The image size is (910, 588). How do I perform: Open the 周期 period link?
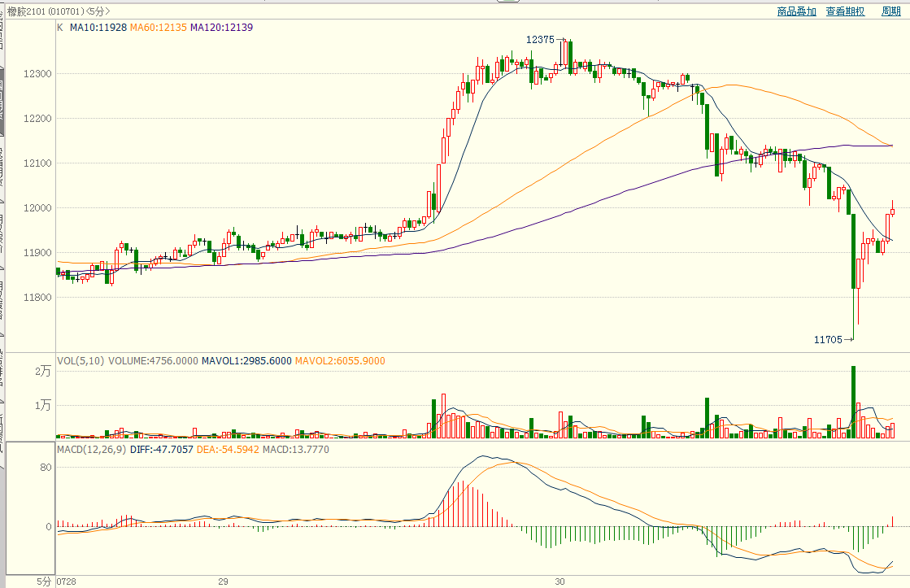coord(890,11)
